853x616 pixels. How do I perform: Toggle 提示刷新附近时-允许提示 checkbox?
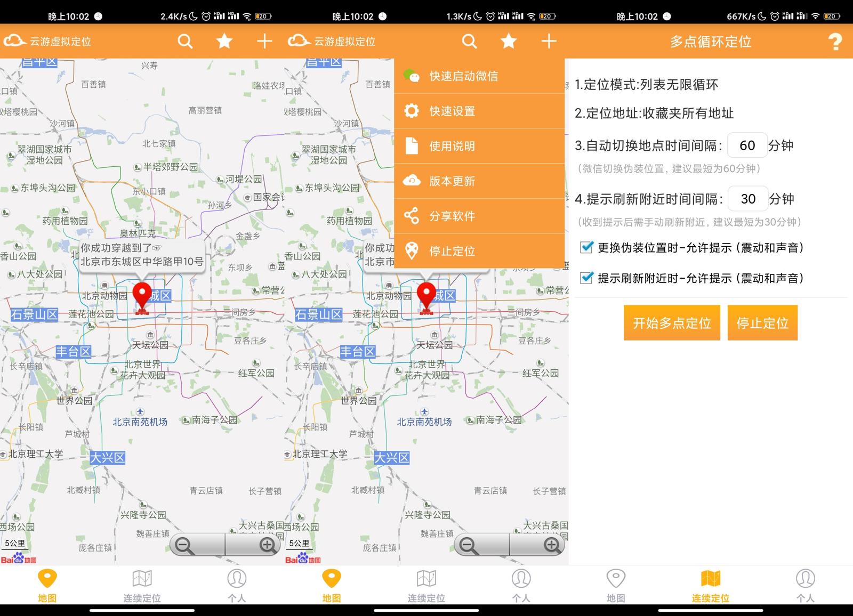586,278
